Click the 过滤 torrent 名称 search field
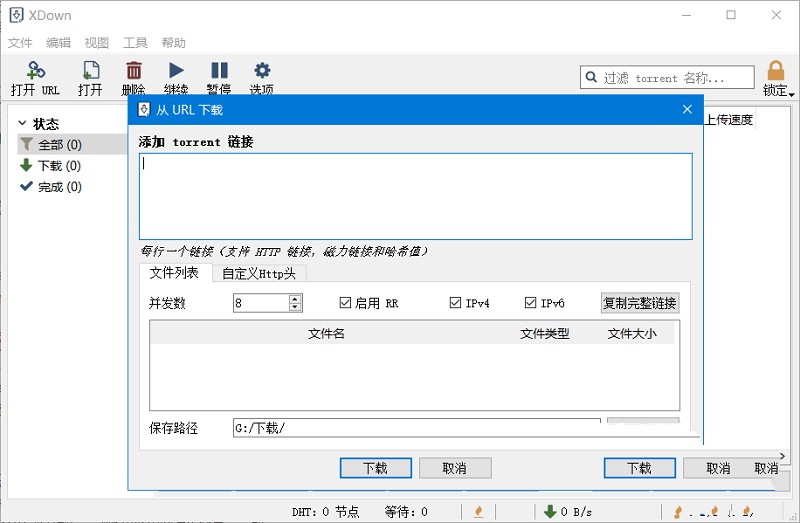Screen dimensions: 800x523 coord(667,77)
